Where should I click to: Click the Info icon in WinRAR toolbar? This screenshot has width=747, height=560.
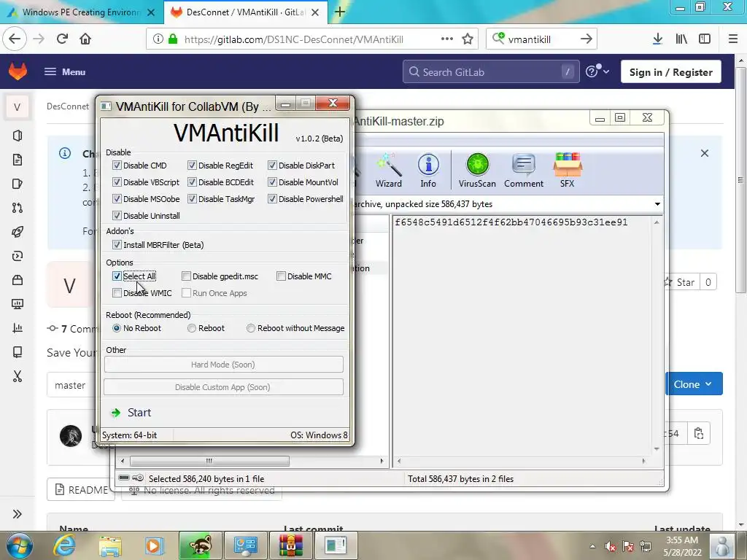[427, 170]
